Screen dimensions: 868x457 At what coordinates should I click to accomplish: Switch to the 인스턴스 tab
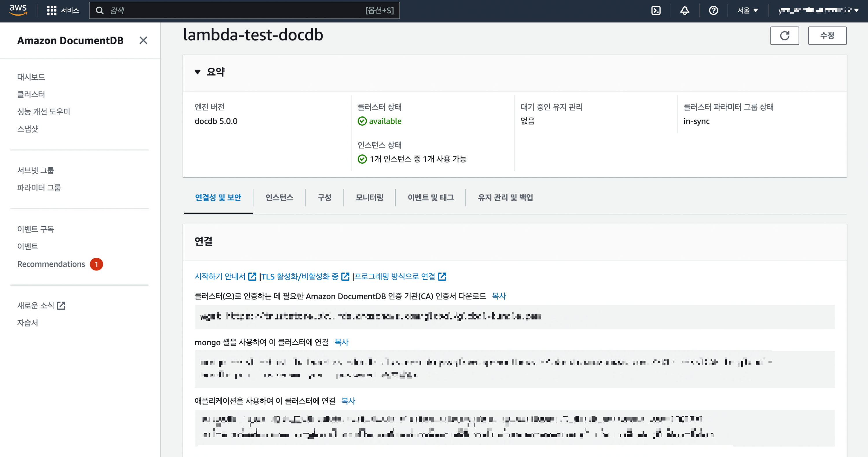tap(279, 198)
